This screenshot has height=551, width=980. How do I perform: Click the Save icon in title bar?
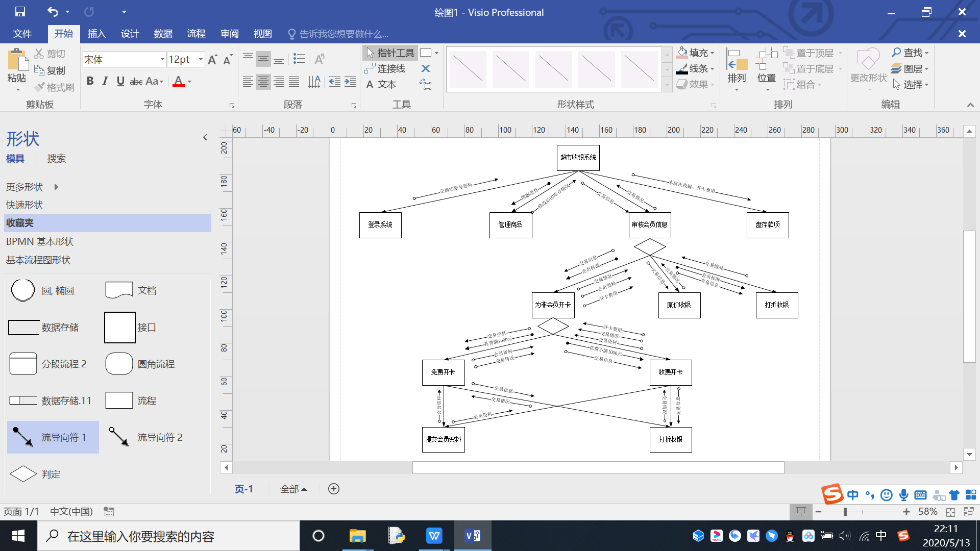pos(20,12)
